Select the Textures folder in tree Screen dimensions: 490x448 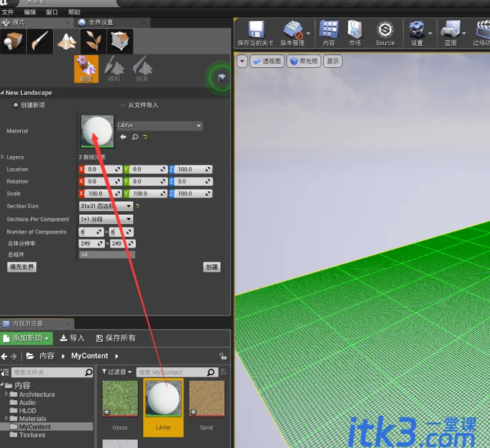click(32, 435)
